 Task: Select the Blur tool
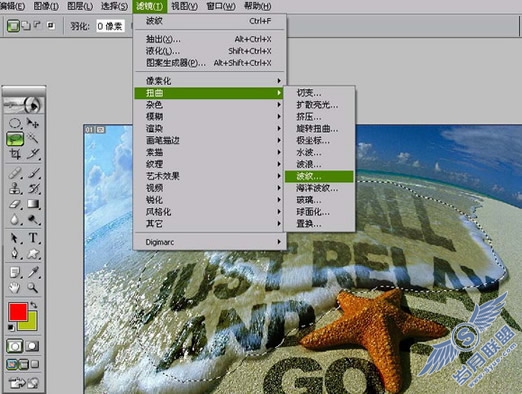(x=15, y=219)
